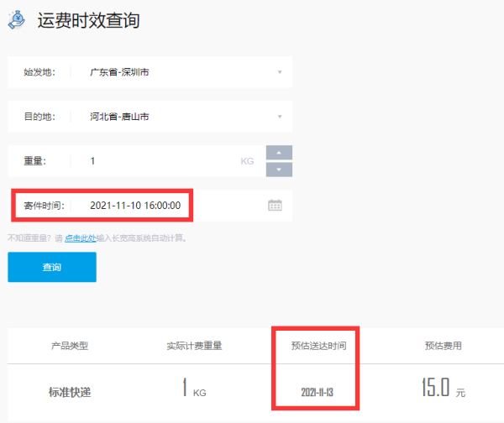Click the 寄件时间 date-time field
Screen dimensions: 504x423
pyautogui.click(x=140, y=206)
